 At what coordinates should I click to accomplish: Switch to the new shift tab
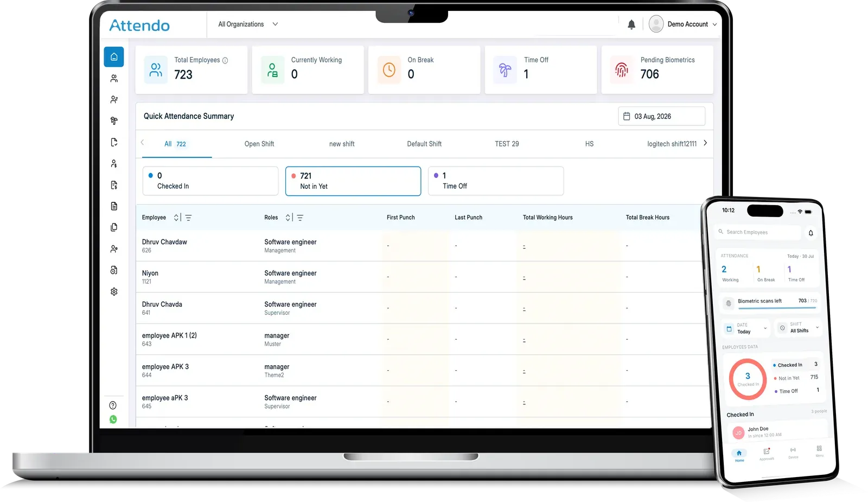click(342, 144)
